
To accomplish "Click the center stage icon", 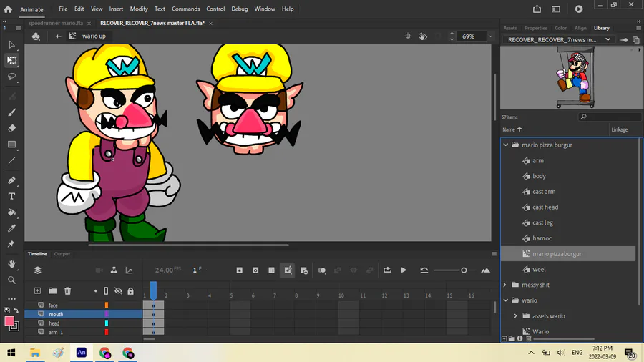I will click(x=407, y=36).
